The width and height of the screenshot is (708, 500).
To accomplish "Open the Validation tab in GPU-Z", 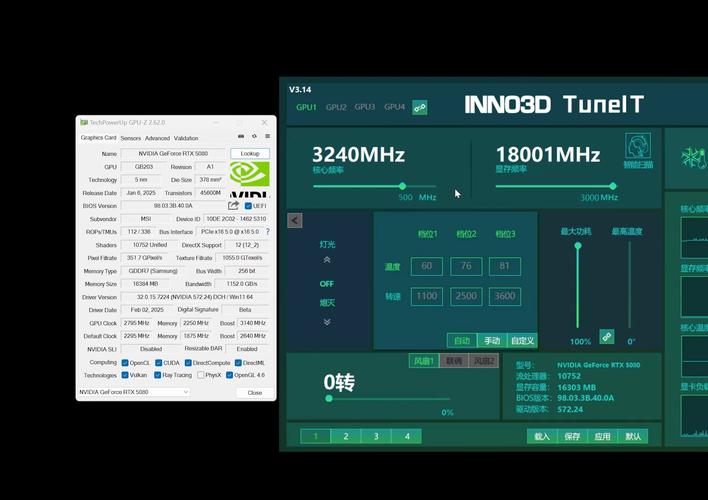I will 186,138.
